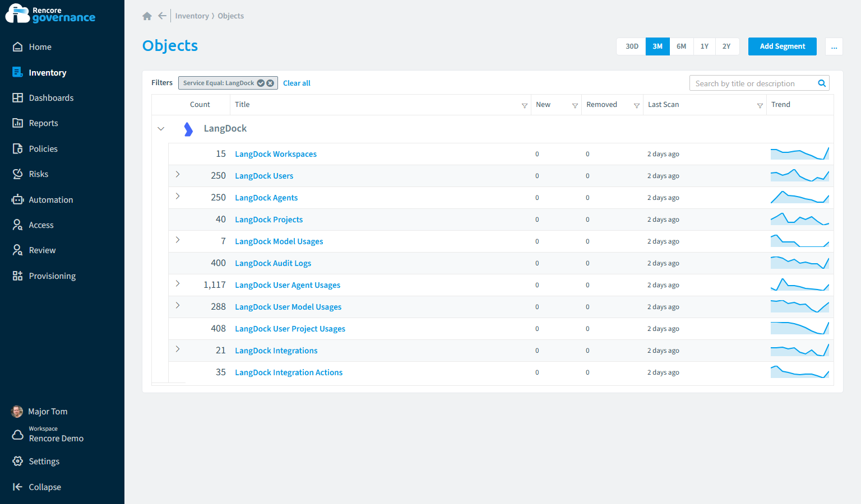Expand the LangDock Users row

[x=178, y=175]
